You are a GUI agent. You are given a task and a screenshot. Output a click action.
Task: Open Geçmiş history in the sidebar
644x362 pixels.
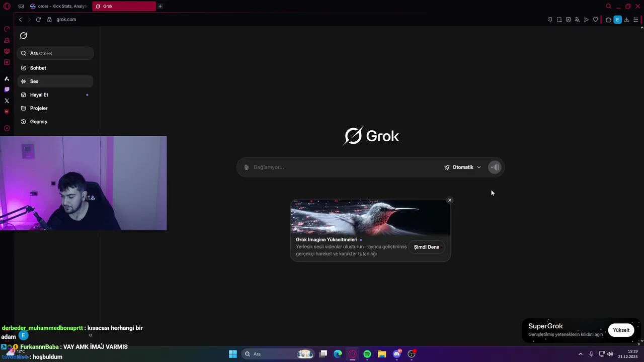[55, 122]
